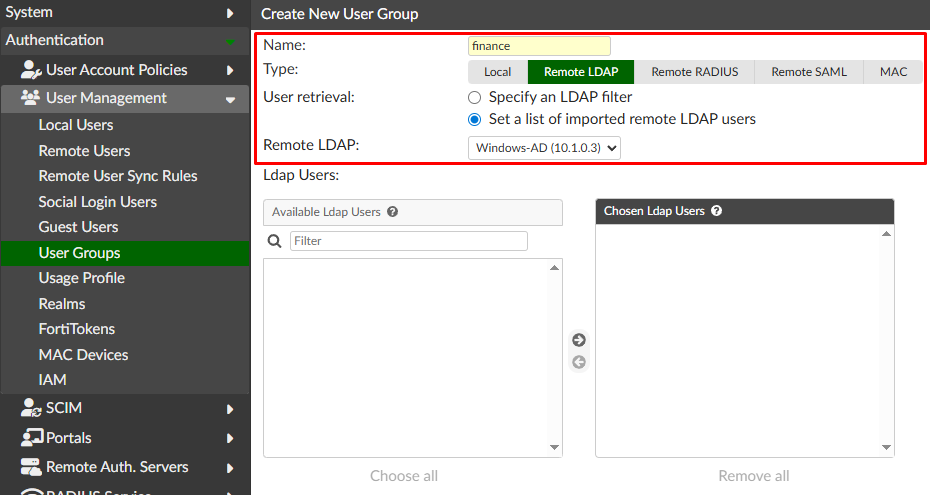Open IAM in sidebar
The image size is (930, 495).
tap(52, 379)
